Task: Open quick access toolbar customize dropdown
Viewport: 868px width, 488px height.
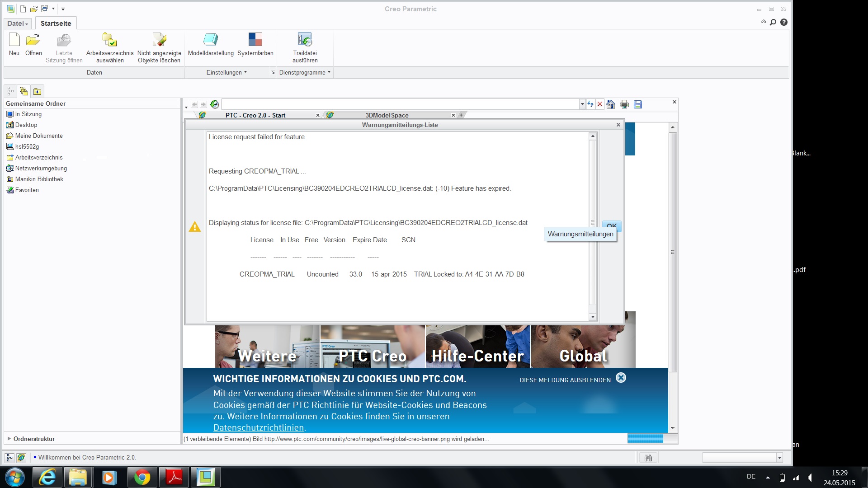Action: [x=63, y=9]
